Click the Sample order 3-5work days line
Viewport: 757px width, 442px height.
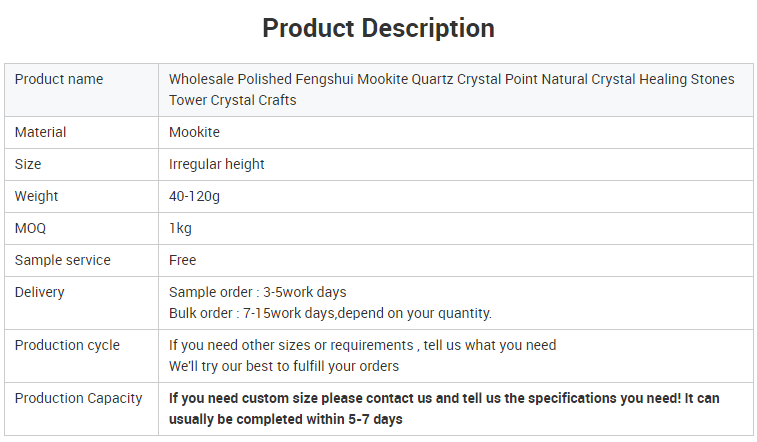(x=257, y=292)
